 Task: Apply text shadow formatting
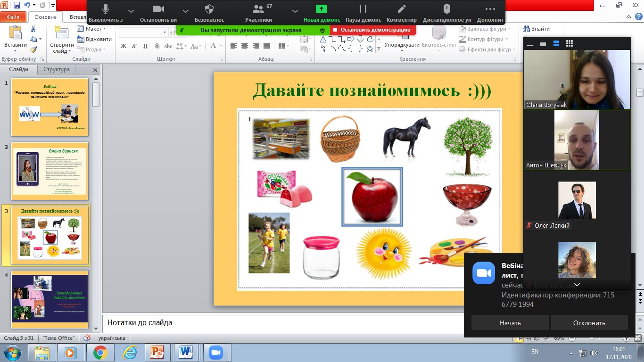pos(156,46)
